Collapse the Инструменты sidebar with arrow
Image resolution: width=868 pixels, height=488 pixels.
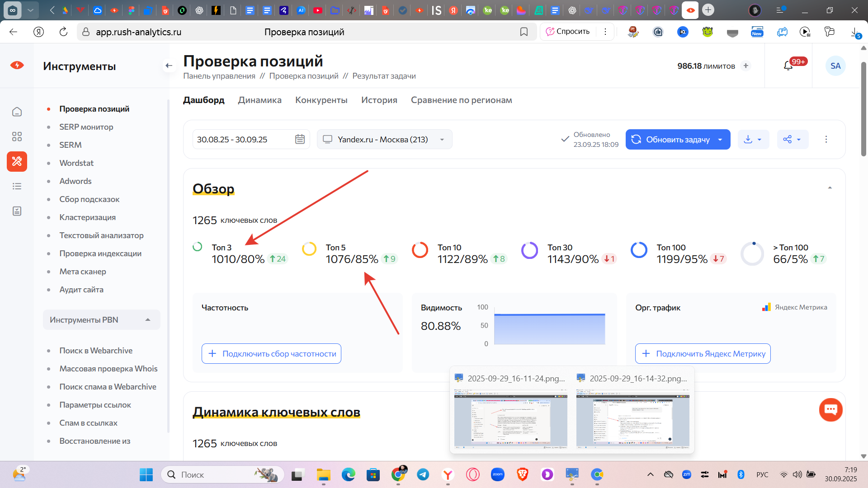(x=169, y=66)
